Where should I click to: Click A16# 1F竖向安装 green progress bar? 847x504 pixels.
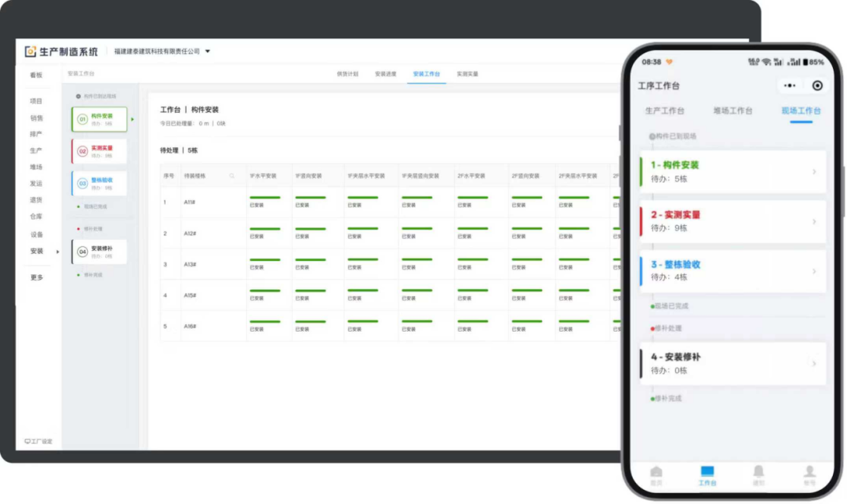click(x=310, y=321)
